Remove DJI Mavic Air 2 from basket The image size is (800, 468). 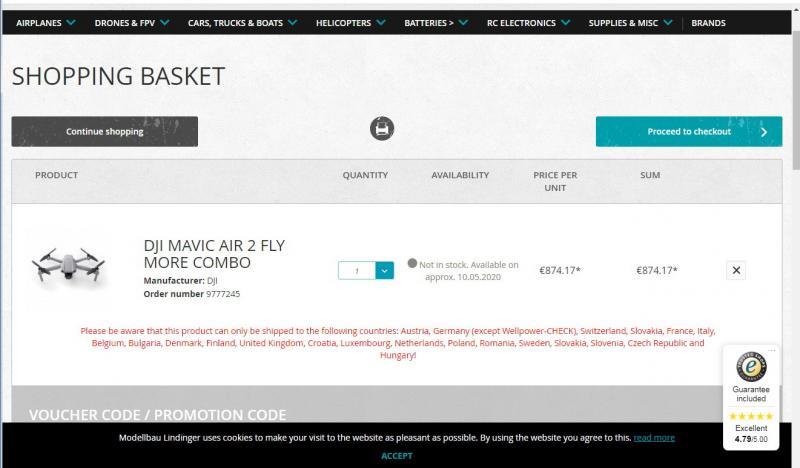pyautogui.click(x=736, y=270)
